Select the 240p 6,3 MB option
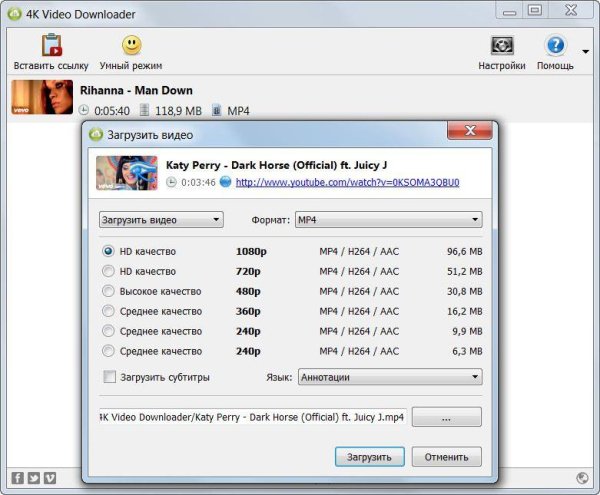Viewport: 600px width, 495px height. click(x=108, y=351)
